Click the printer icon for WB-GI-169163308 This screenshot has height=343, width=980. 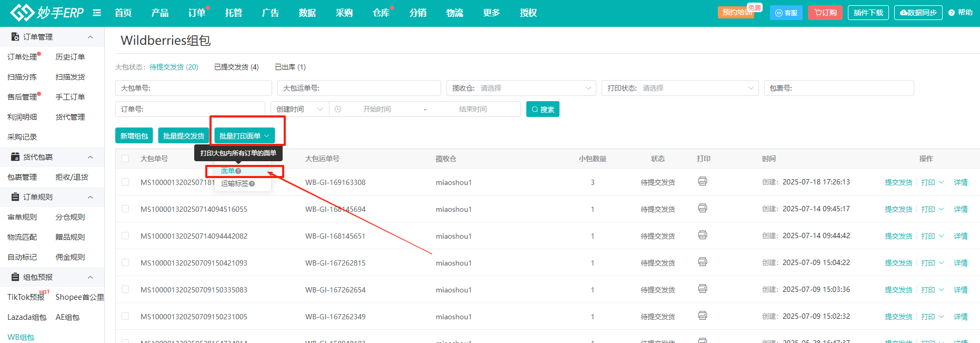pos(703,181)
